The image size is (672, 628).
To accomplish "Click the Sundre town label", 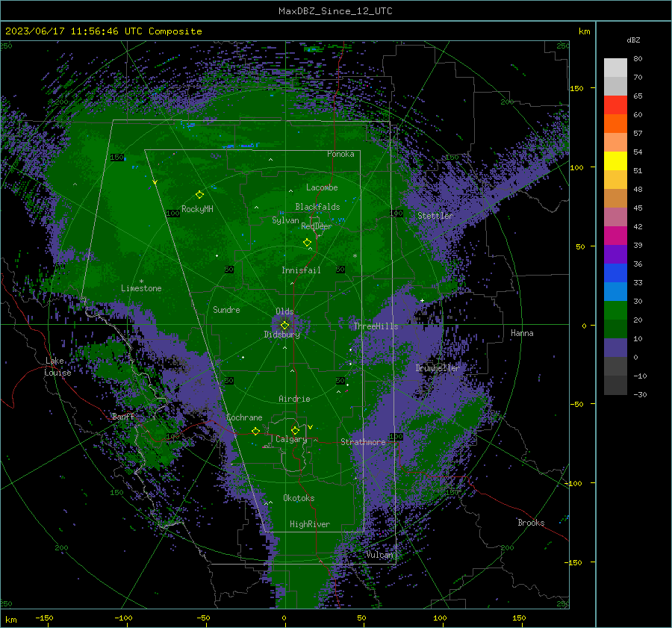I will (226, 309).
